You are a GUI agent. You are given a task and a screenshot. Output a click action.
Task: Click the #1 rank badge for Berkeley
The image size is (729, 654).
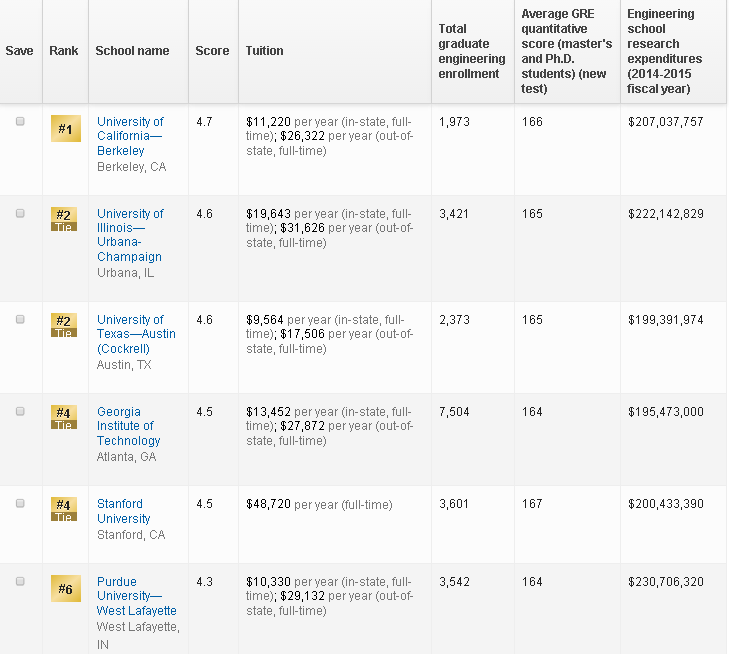point(65,129)
